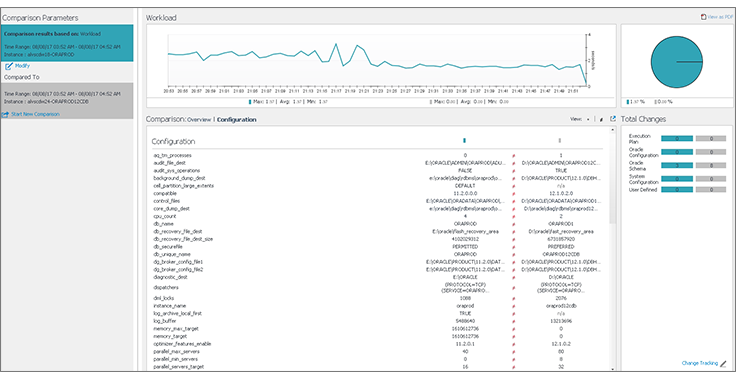Click the not-equal icon on diagnostic_dest row
Viewport: 736px width, 378px height.
click(x=513, y=278)
